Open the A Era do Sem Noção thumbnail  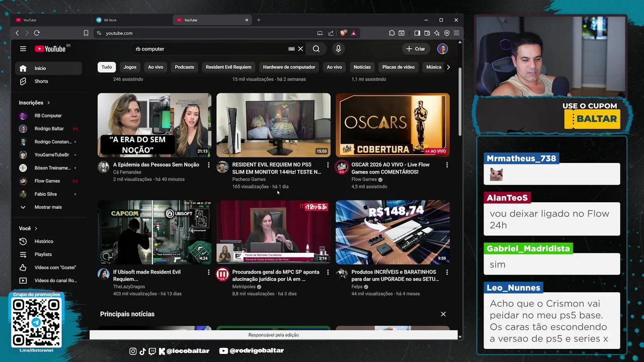coord(154,125)
